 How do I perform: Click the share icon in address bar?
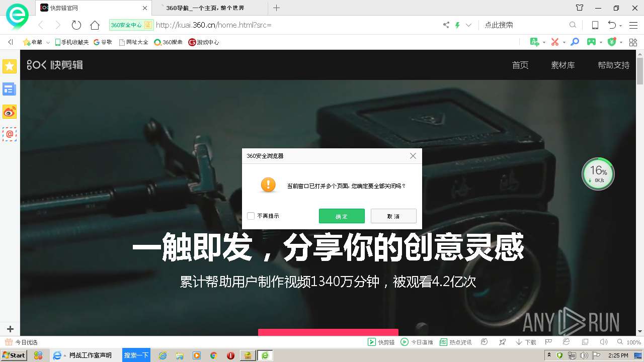point(446,25)
